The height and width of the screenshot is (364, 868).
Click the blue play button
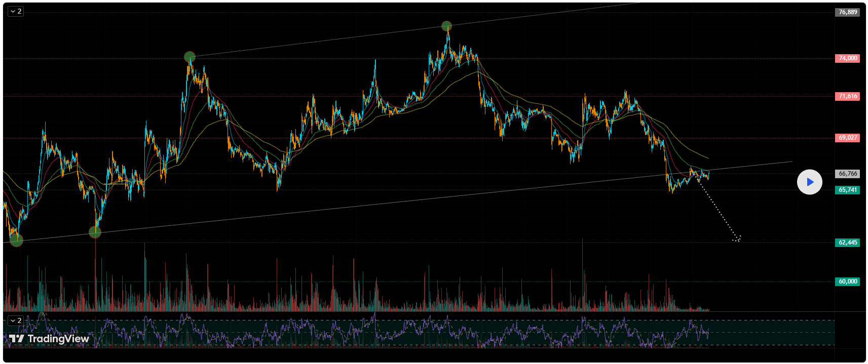point(809,182)
